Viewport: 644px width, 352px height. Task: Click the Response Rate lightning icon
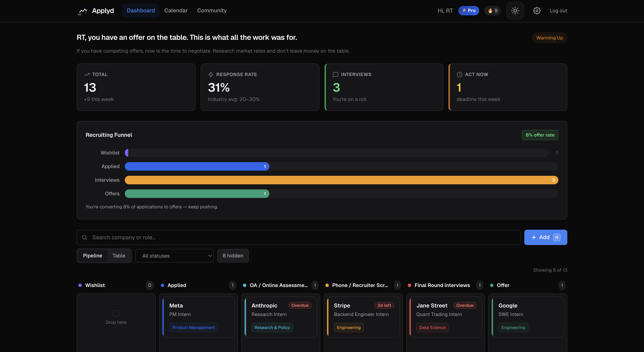point(211,74)
